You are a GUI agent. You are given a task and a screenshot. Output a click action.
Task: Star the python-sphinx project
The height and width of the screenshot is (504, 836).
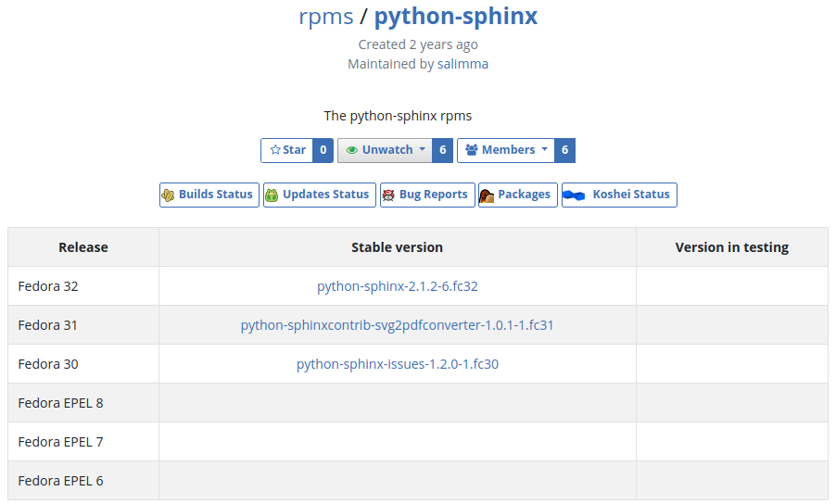pos(287,150)
